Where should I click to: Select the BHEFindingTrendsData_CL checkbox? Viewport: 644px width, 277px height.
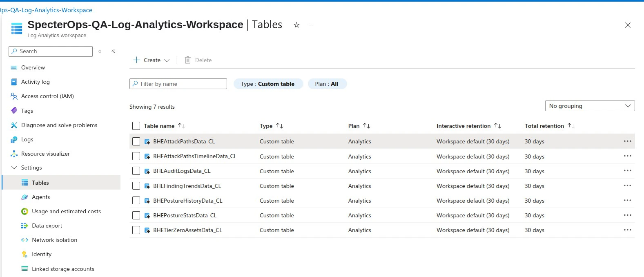pos(136,186)
